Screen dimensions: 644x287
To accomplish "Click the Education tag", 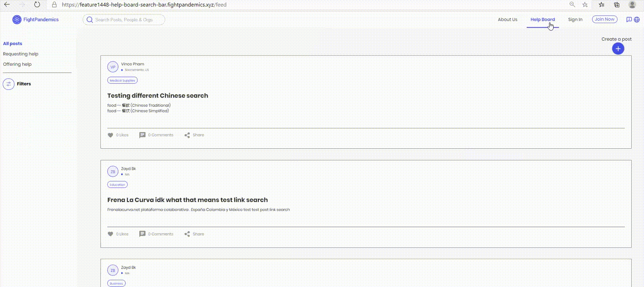I will [118, 185].
